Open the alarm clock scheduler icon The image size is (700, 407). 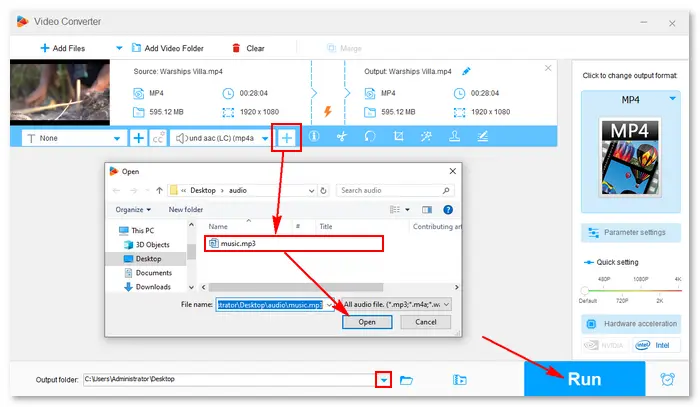pos(667,379)
